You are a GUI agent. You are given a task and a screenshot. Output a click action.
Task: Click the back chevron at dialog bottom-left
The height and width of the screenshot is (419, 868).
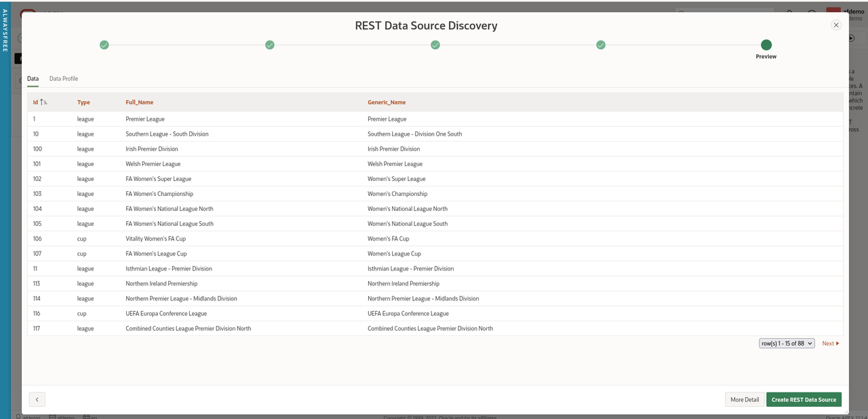click(x=37, y=399)
